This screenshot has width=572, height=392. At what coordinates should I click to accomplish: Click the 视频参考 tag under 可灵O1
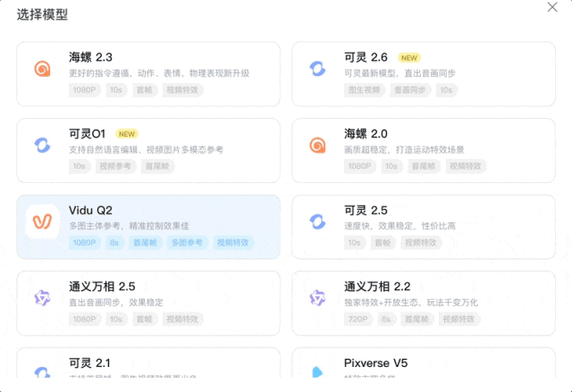(115, 166)
